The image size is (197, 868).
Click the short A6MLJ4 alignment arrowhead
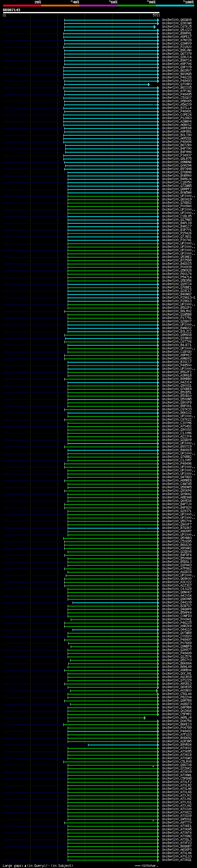click(x=145, y=718)
